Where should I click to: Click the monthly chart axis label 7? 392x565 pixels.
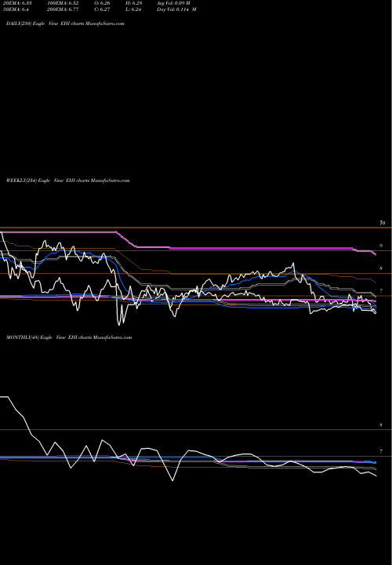pos(381,451)
